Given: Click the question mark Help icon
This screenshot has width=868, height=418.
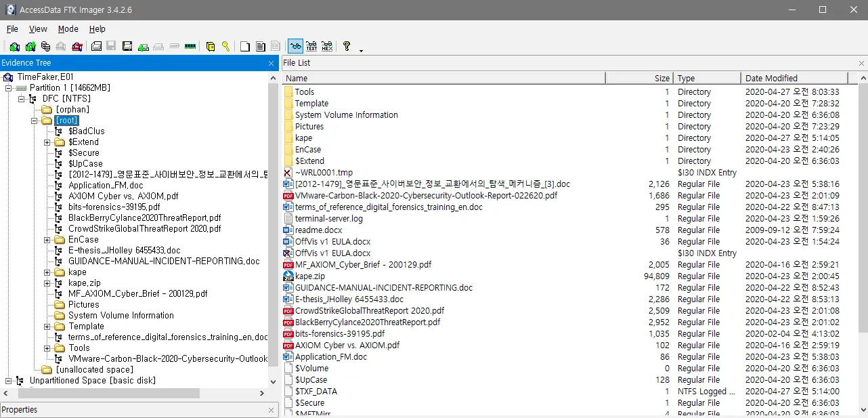Looking at the screenshot, I should pyautogui.click(x=346, y=46).
